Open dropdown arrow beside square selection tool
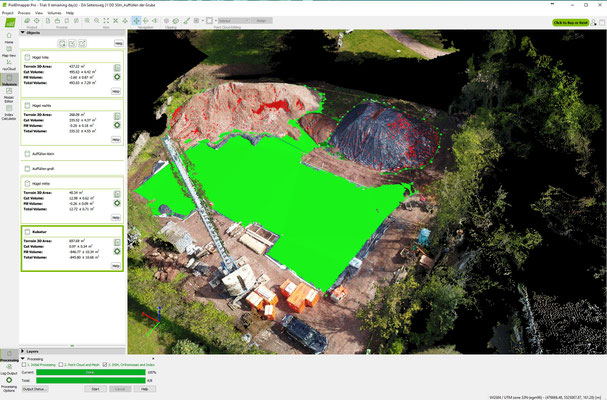The width and height of the screenshot is (607, 400). coord(216,21)
